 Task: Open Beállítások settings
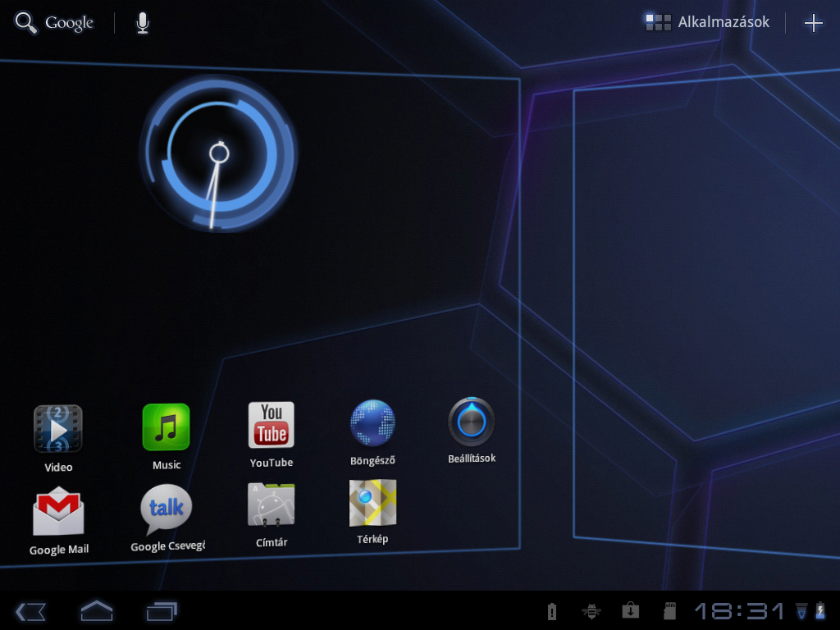coord(472,431)
